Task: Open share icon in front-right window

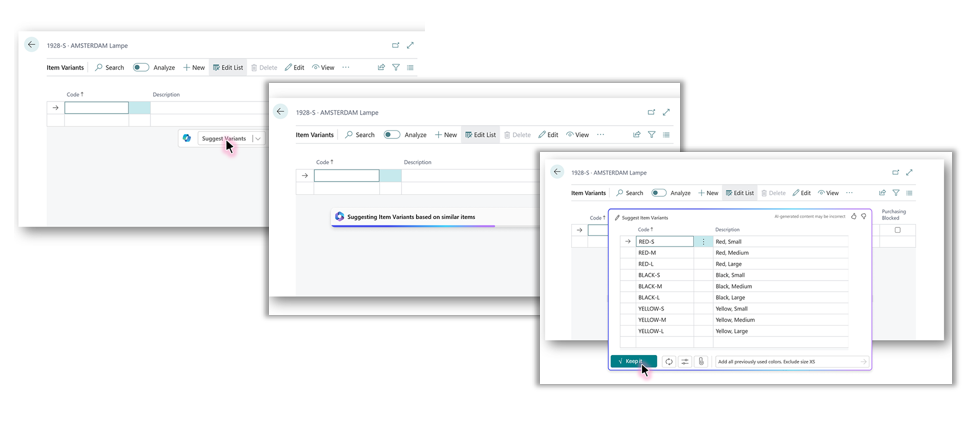Action: pos(882,193)
